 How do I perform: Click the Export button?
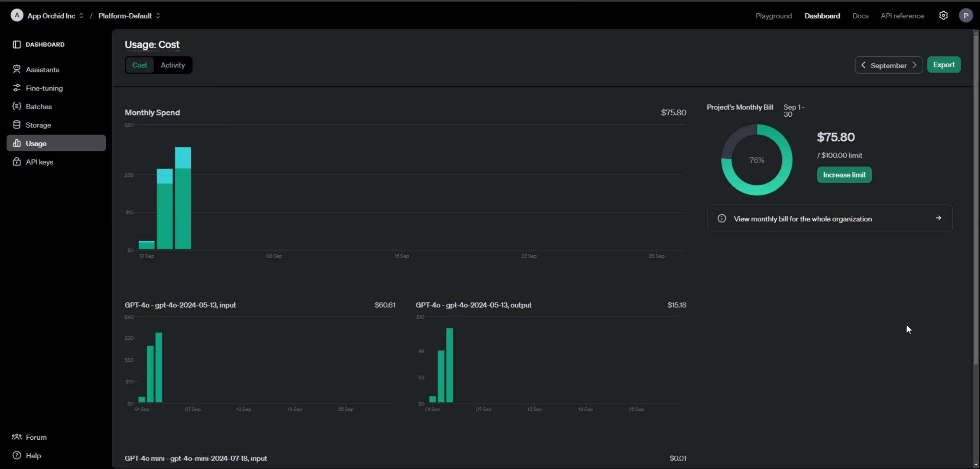(944, 65)
